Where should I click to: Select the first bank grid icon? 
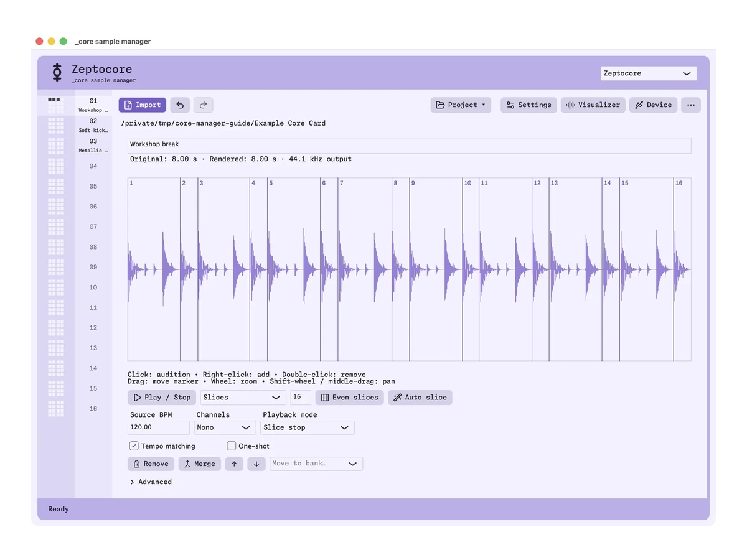point(56,105)
